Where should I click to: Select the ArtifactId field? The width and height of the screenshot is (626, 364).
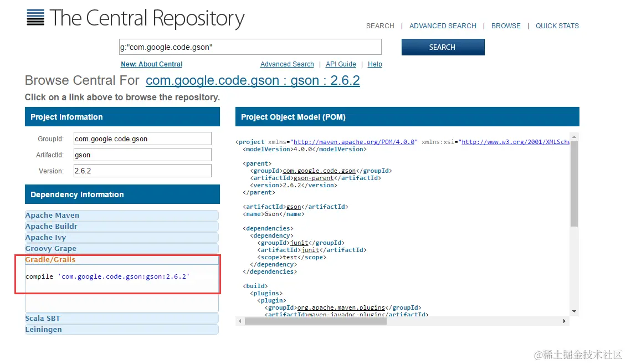142,155
